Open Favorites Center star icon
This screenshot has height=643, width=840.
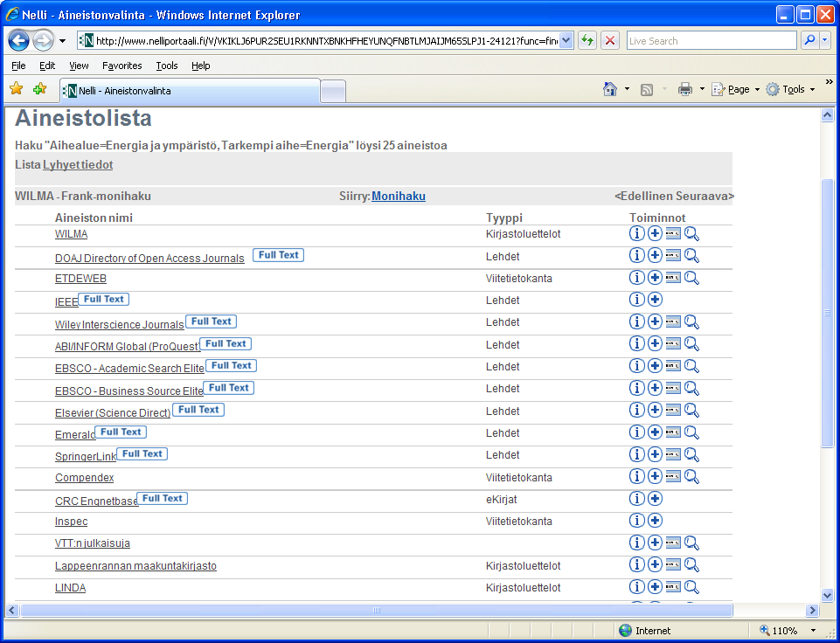point(16,89)
